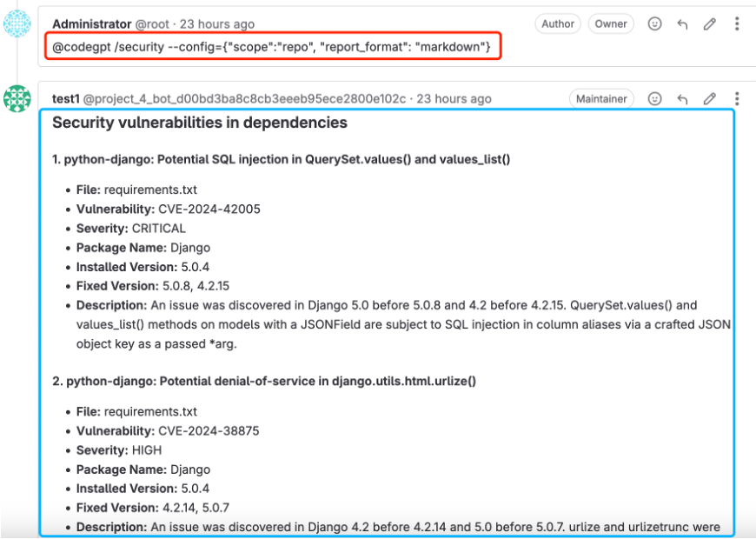Click the Maintainer badge
Viewport: 756px width, 539px height.
pyautogui.click(x=601, y=99)
